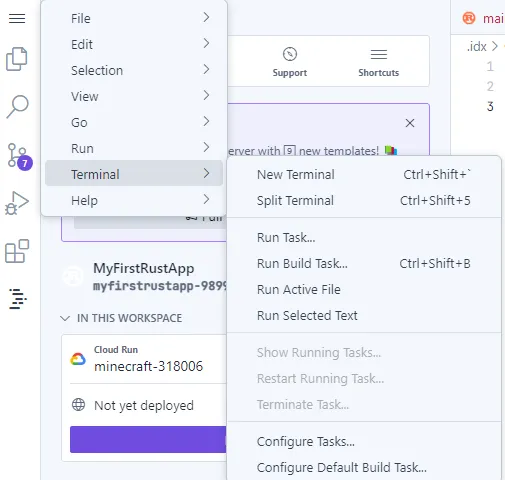Click the Support compass icon
The height and width of the screenshot is (480, 505).
(x=290, y=54)
